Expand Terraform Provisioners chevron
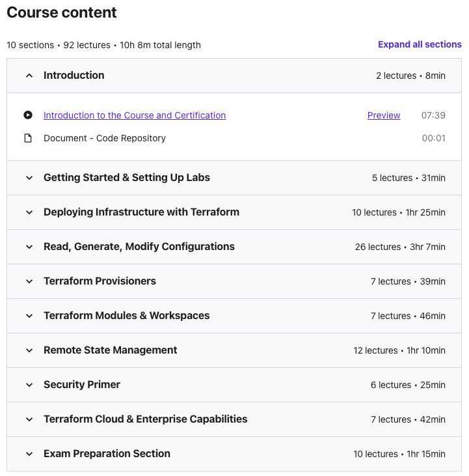Viewport: 469px width, 476px height. (29, 281)
